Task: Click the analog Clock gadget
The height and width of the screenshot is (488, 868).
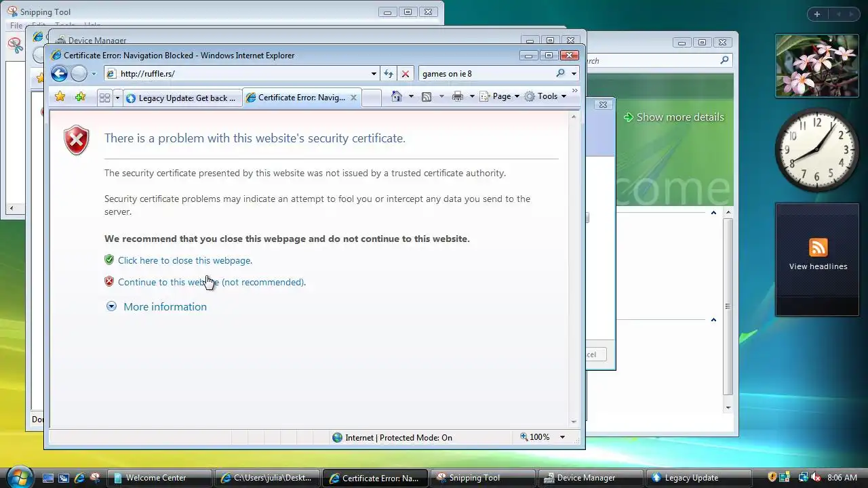Action: [x=817, y=150]
